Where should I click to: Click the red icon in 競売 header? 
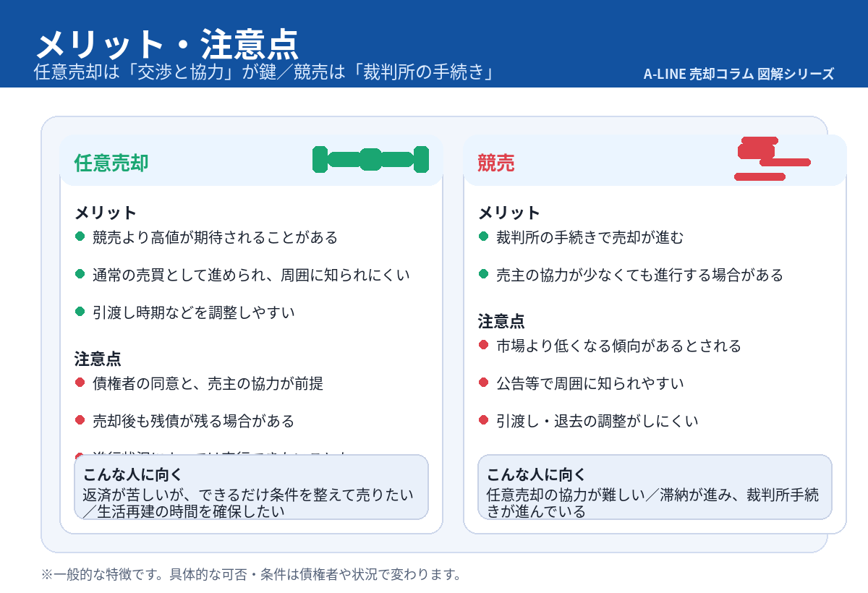click(770, 158)
